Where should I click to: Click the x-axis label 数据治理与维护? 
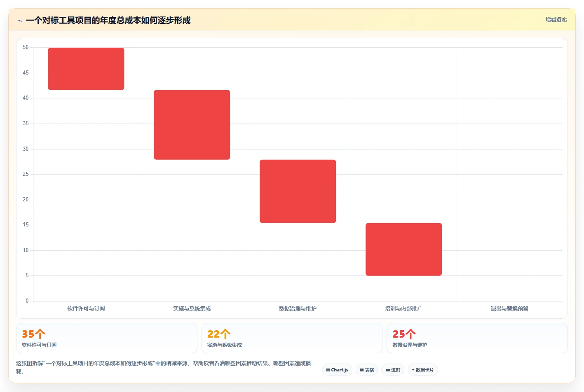pyautogui.click(x=298, y=308)
